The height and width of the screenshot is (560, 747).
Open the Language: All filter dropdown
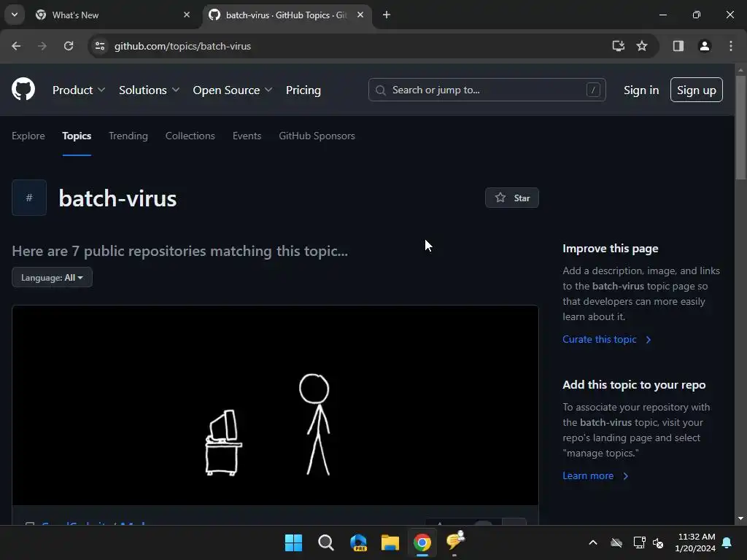(52, 278)
